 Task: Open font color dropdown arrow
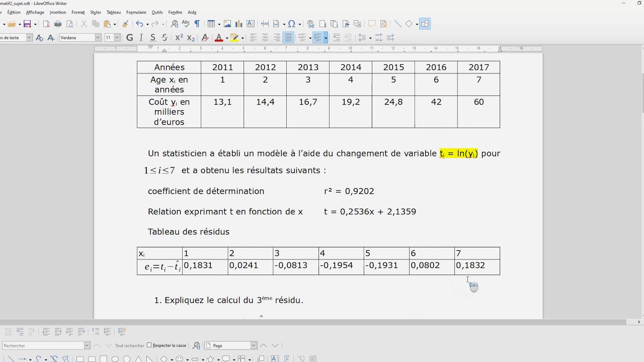click(x=226, y=38)
